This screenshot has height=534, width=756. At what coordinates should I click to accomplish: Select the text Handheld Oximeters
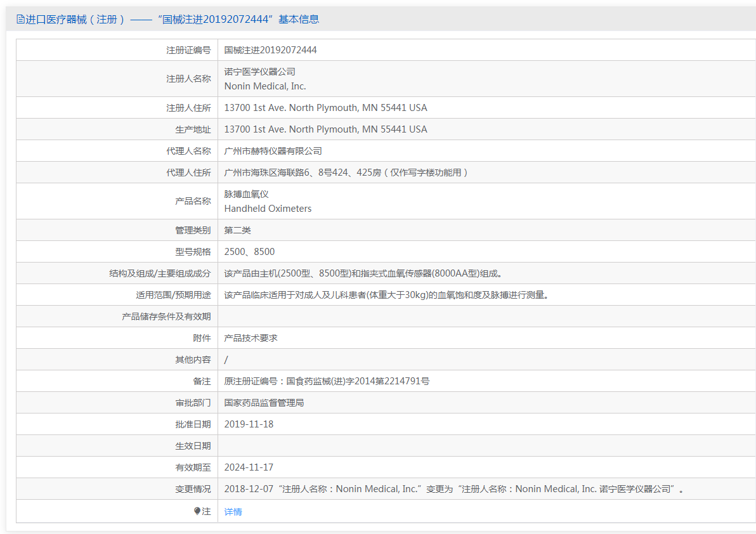(x=268, y=209)
